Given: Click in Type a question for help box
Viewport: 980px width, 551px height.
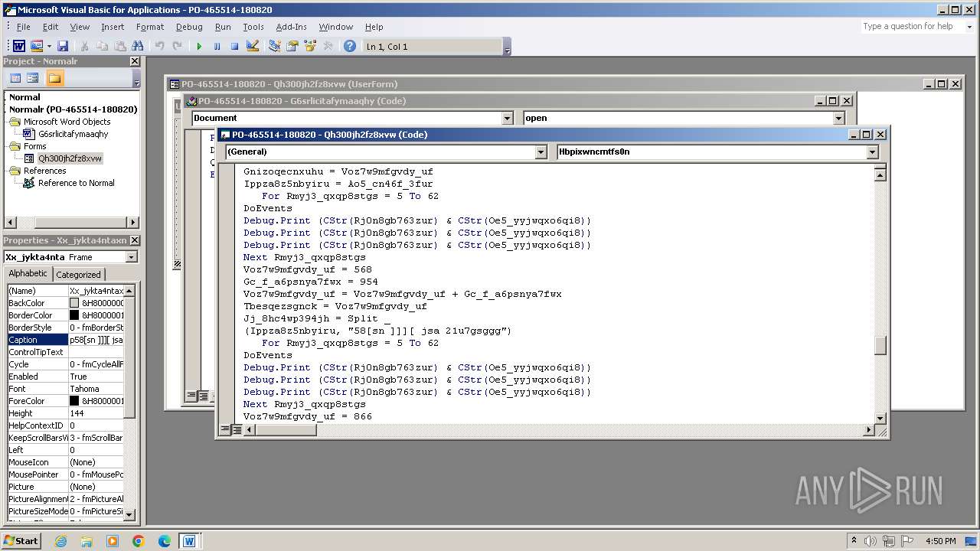Looking at the screenshot, I should [x=912, y=26].
